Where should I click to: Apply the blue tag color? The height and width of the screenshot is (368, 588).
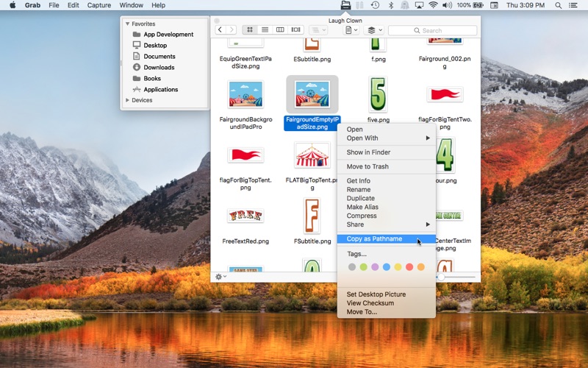(x=387, y=267)
